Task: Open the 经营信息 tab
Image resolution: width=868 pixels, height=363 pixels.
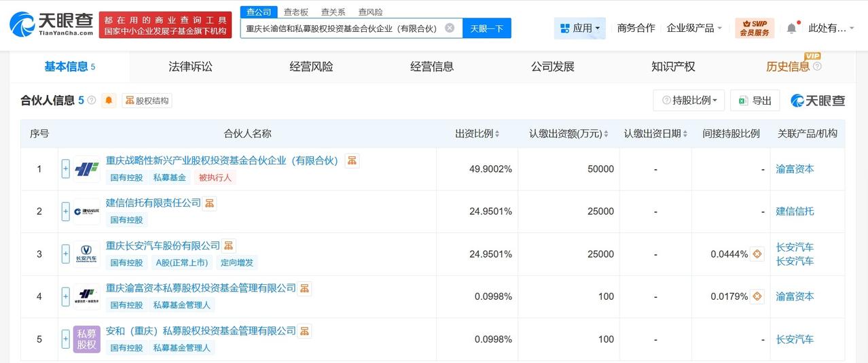Action: (432, 67)
